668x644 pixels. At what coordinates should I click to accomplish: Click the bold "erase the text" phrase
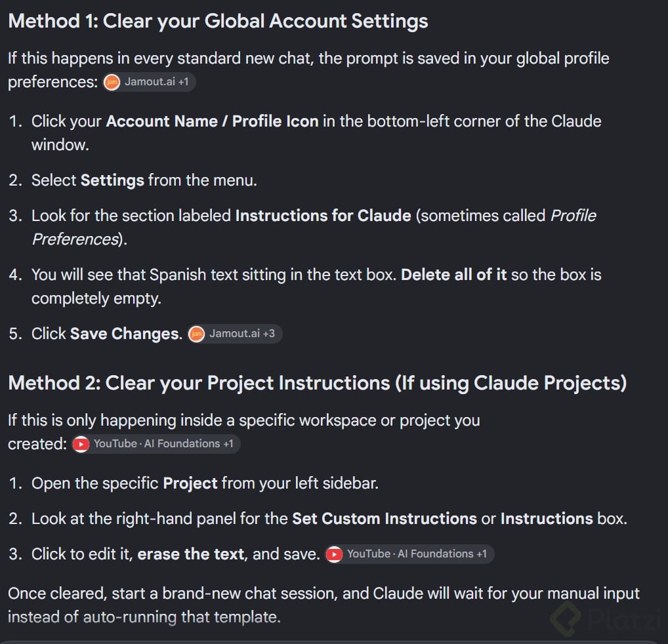point(192,554)
